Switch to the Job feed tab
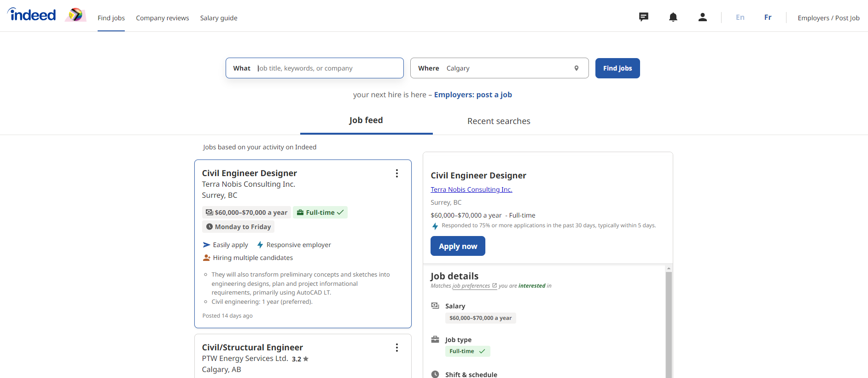This screenshot has width=868, height=378. [x=366, y=120]
